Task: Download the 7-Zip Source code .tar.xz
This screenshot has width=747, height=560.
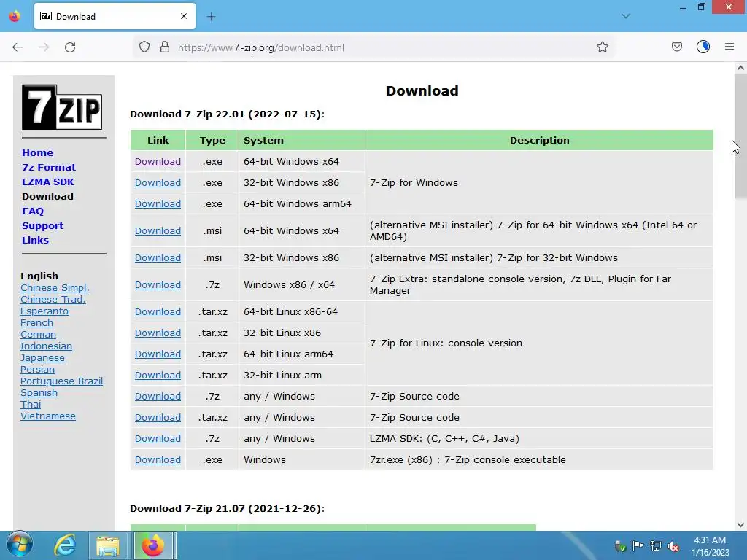Action: [158, 417]
